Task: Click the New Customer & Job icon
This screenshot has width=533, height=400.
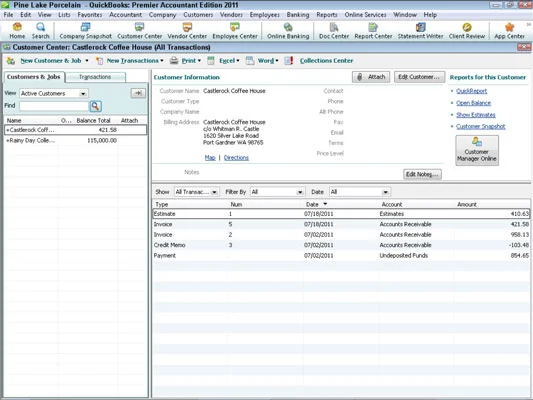Action: point(11,61)
